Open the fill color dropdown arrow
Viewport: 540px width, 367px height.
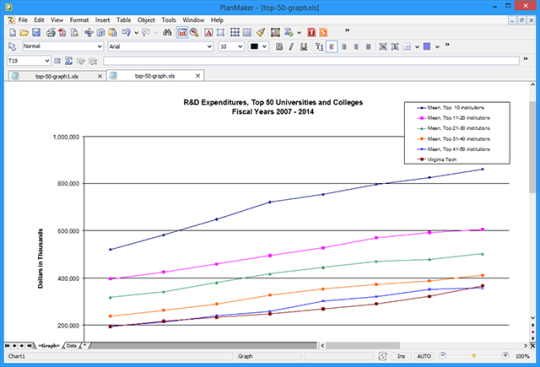click(x=437, y=46)
